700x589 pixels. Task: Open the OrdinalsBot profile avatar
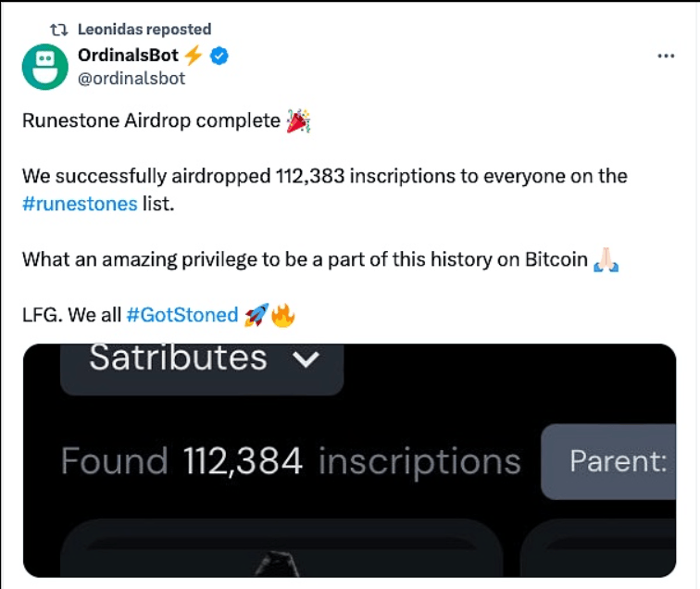tap(44, 67)
